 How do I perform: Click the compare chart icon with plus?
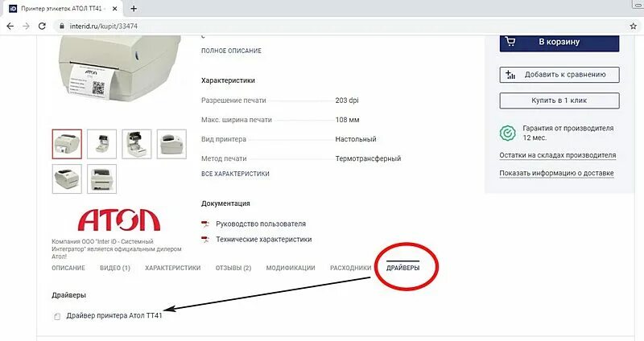pyautogui.click(x=510, y=74)
